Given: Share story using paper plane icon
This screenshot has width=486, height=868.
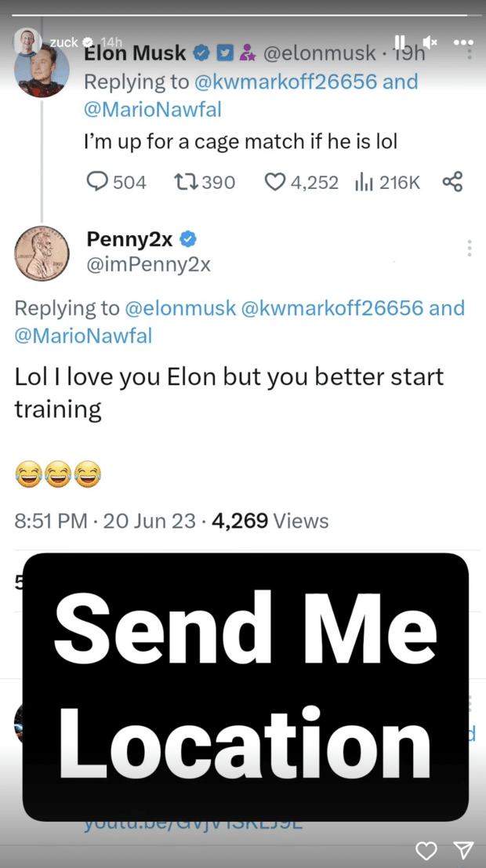Looking at the screenshot, I should pos(463,850).
